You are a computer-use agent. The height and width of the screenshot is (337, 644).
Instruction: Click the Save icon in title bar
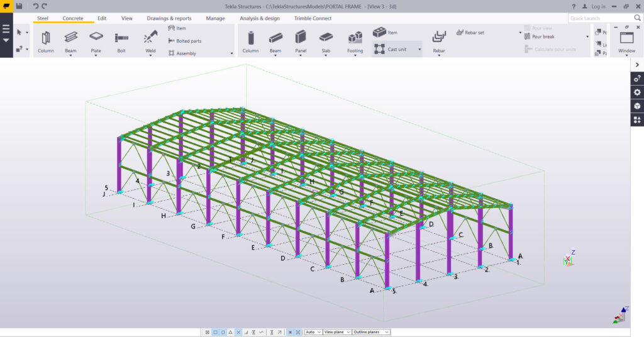[19, 6]
